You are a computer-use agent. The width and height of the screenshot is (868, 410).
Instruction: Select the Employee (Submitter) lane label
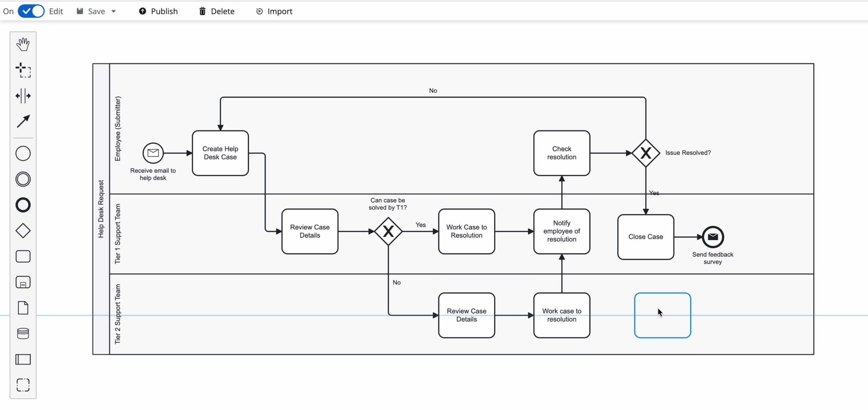point(118,129)
